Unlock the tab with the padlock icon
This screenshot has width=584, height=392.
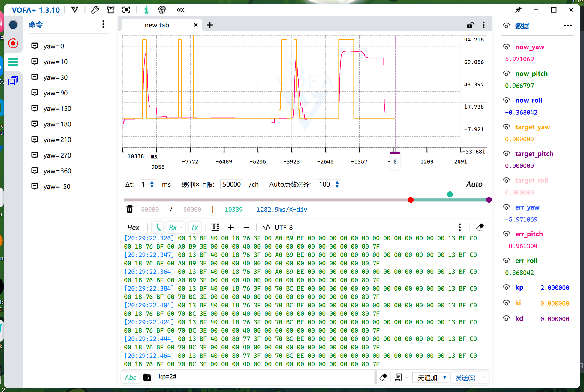(x=470, y=25)
